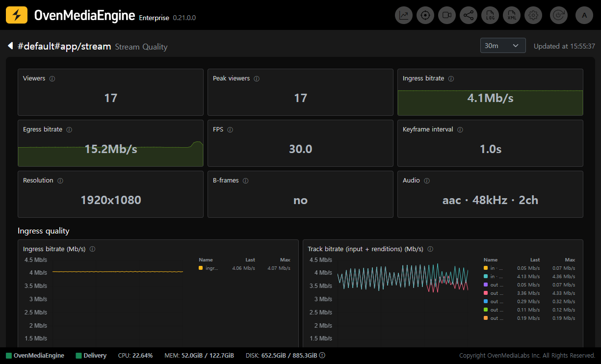This screenshot has width=601, height=364.
Task: Click the share nodes icon in header
Action: (x=469, y=15)
